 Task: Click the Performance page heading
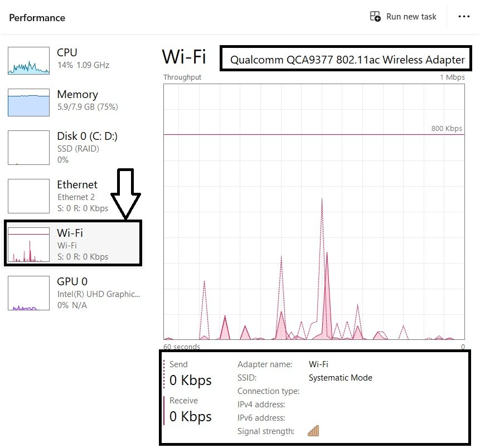(x=37, y=18)
